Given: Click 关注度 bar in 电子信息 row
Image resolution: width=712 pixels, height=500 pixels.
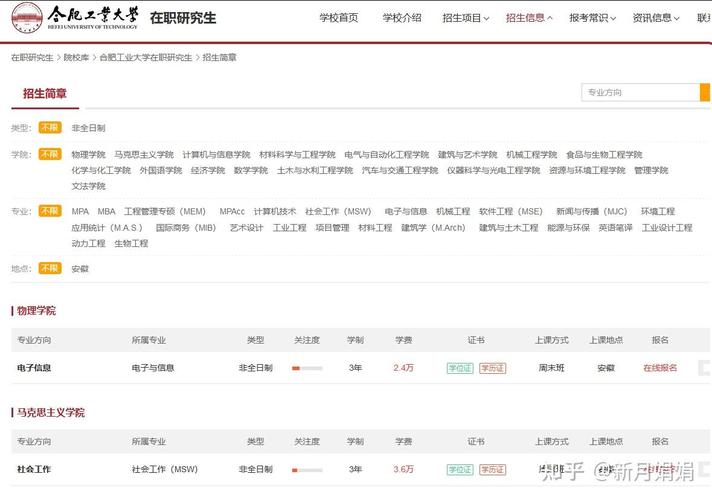Looking at the screenshot, I should click(307, 368).
